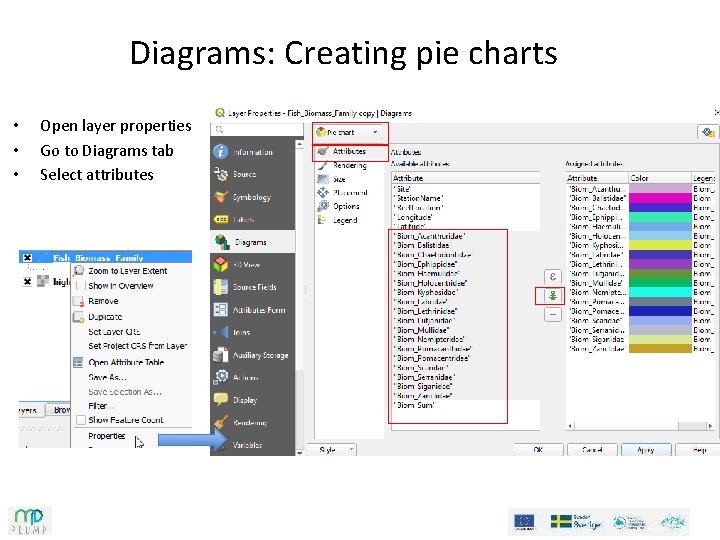
Task: Open the Labels section
Action: coord(253,219)
